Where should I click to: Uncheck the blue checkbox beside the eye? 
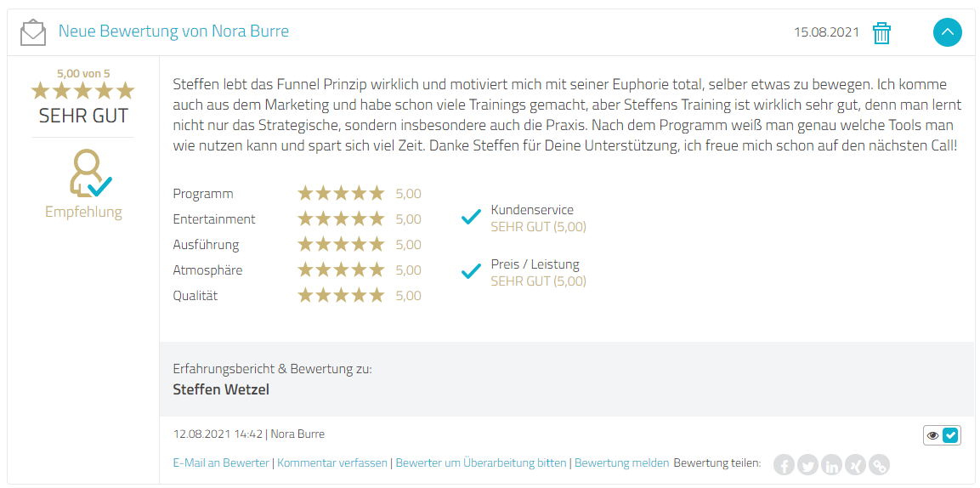click(x=950, y=435)
